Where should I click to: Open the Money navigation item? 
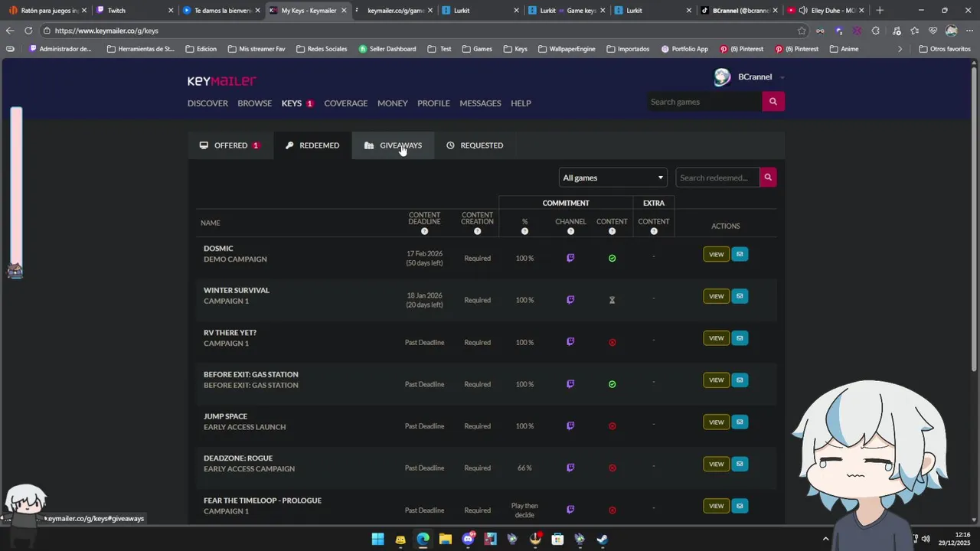point(392,103)
